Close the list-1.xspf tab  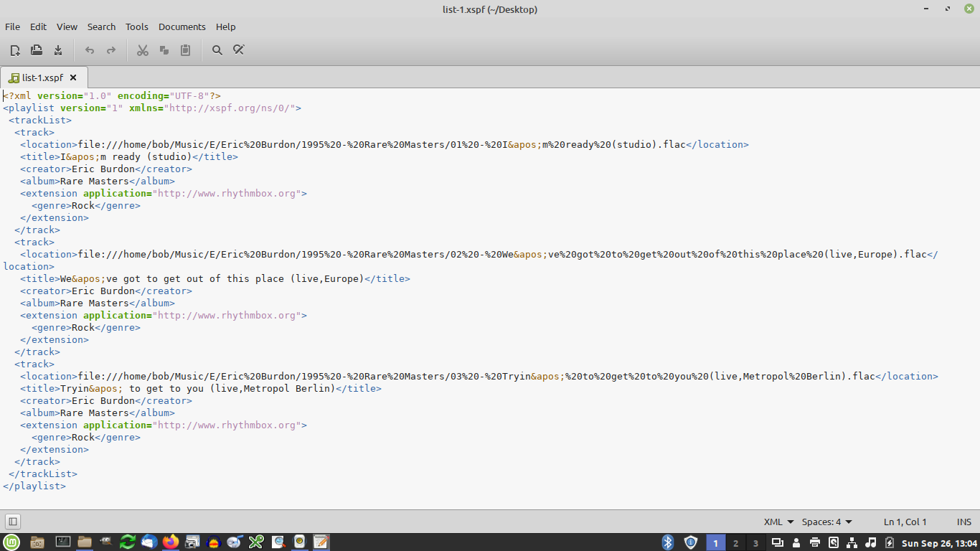coord(73,77)
